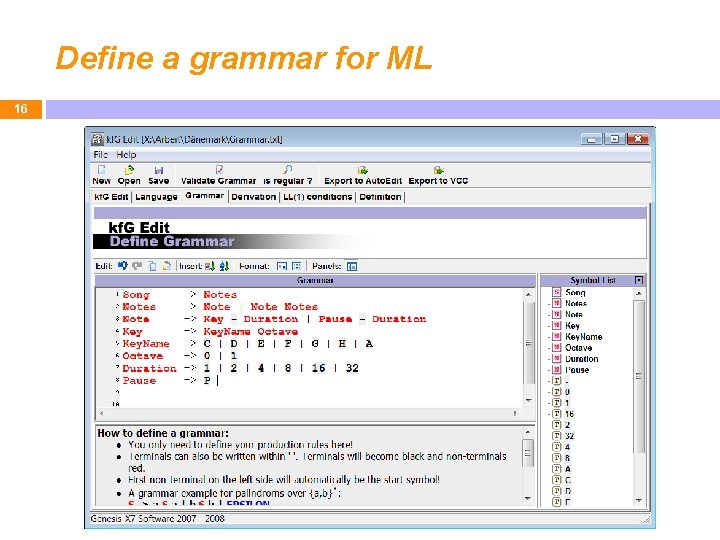Click the down arrow of the Symbol List scrollbar

[x=639, y=500]
